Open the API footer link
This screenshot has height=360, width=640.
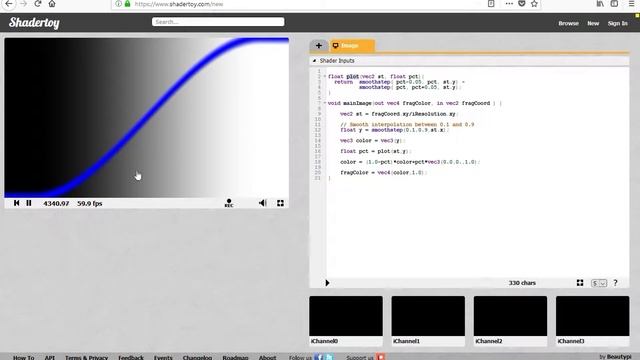point(49,358)
